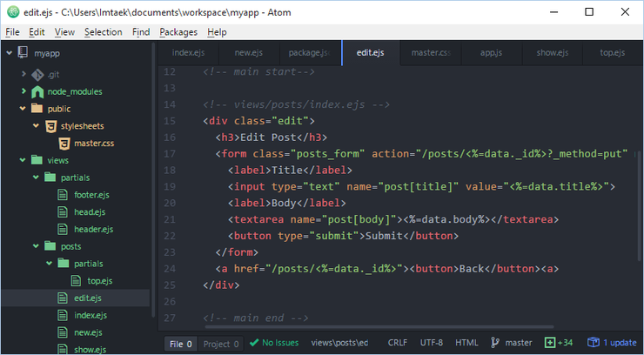This screenshot has width=644, height=355.
Task: Click the master branch name in status bar
Action: [x=519, y=343]
